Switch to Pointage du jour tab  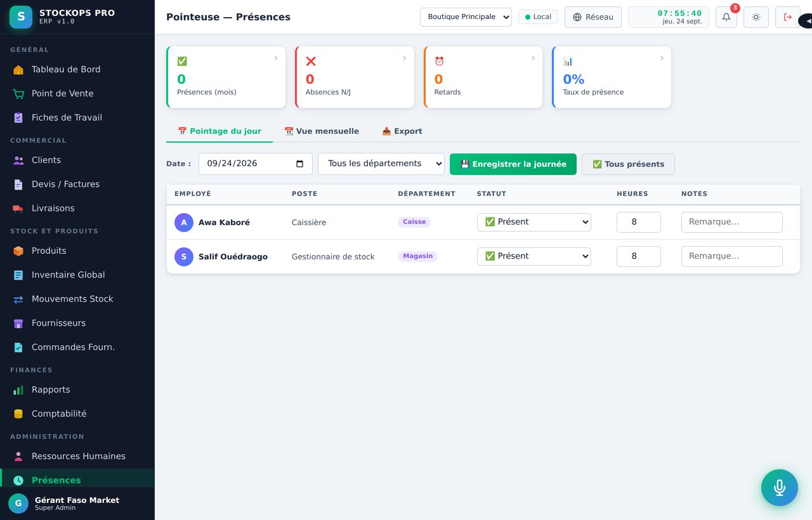tap(219, 131)
